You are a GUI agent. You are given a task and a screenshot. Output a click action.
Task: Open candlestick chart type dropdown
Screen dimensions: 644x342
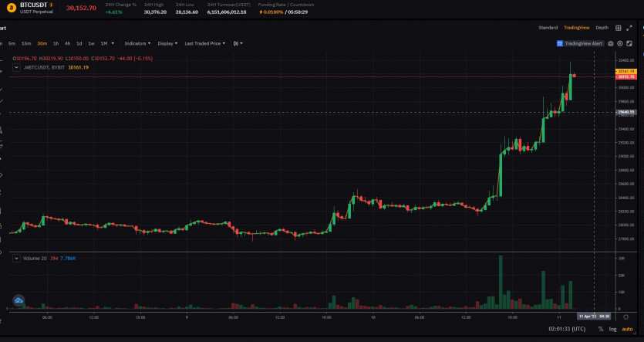pos(238,43)
